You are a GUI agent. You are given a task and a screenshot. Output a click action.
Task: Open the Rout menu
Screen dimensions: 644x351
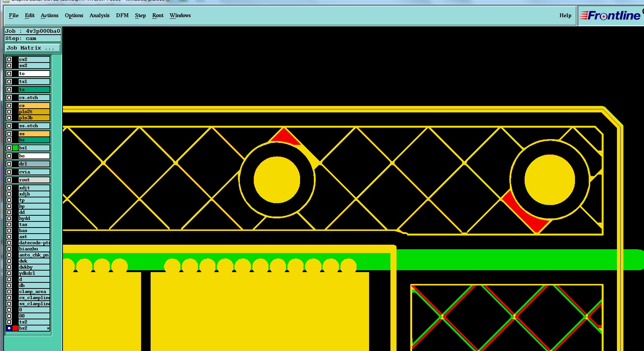(158, 16)
